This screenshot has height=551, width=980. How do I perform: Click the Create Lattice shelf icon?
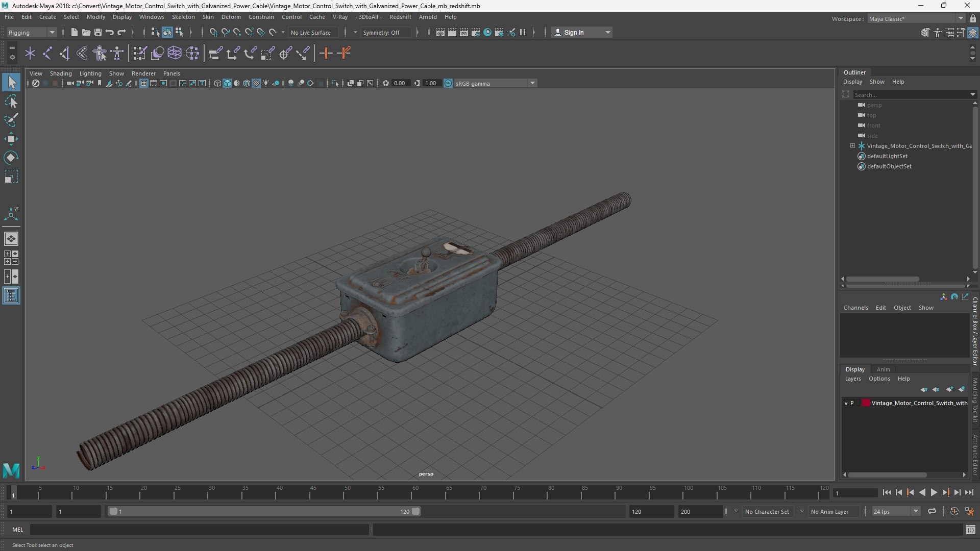click(x=175, y=53)
